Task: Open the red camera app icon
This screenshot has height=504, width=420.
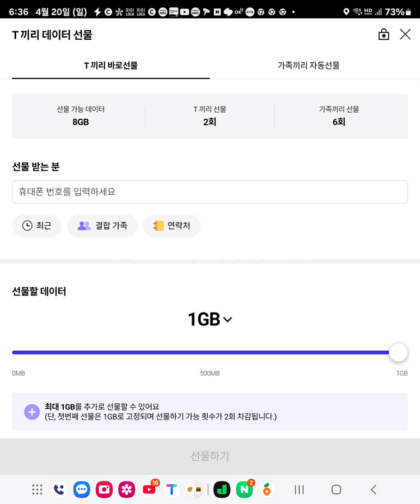Action: (104, 489)
